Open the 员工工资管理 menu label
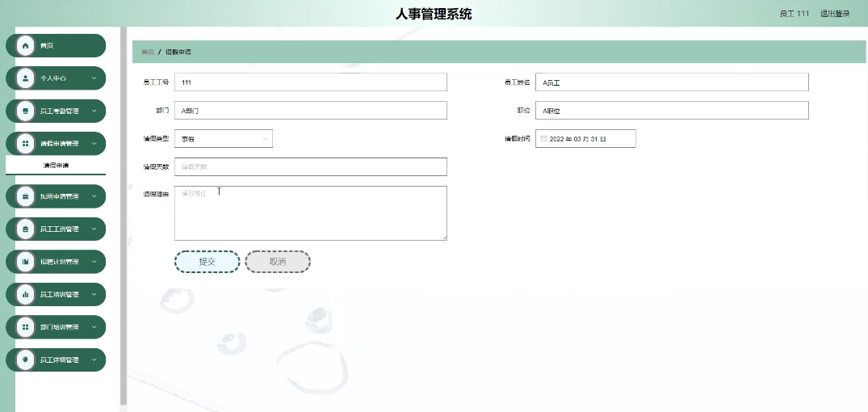Screen dimensions: 868x412 tap(59, 229)
